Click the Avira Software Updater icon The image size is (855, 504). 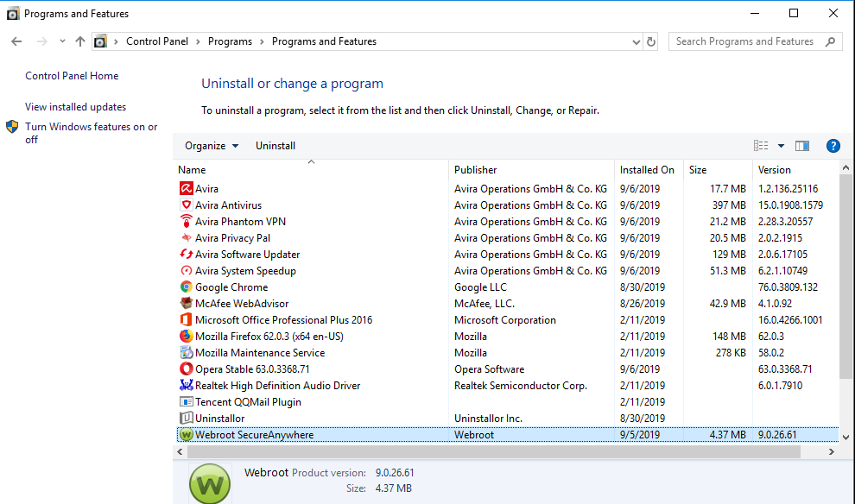(x=186, y=254)
